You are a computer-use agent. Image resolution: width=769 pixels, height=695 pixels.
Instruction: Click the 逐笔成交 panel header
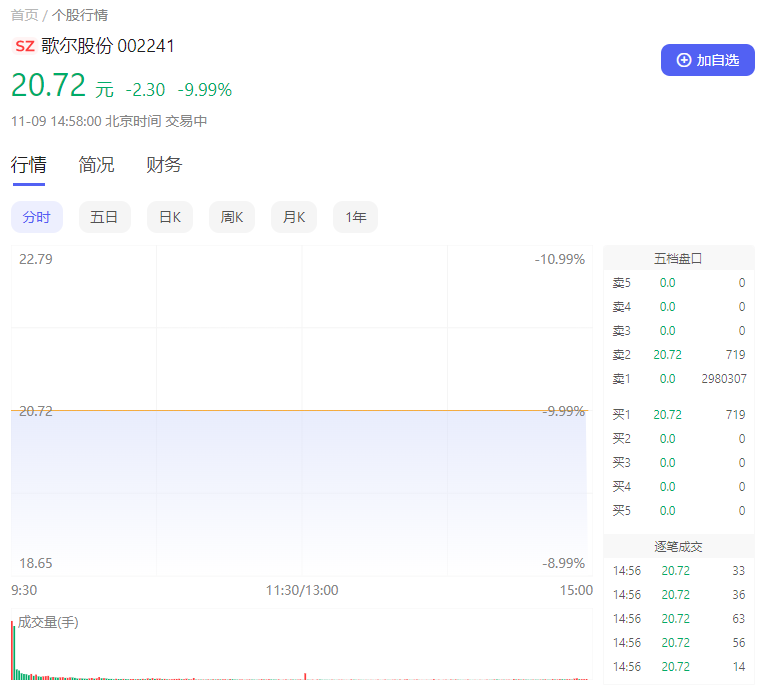tap(678, 546)
